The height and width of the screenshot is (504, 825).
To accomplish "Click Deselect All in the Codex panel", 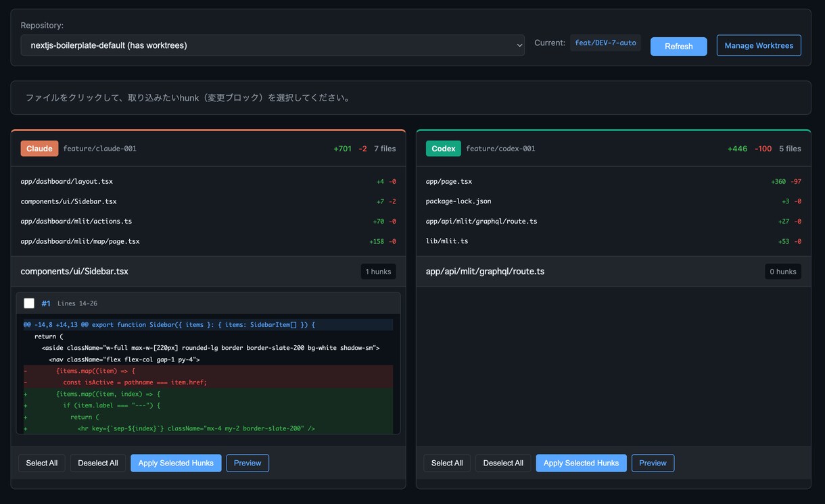I will (503, 463).
